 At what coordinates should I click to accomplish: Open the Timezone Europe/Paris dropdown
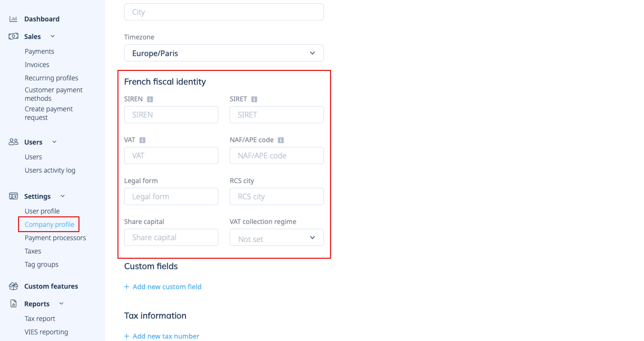click(224, 53)
